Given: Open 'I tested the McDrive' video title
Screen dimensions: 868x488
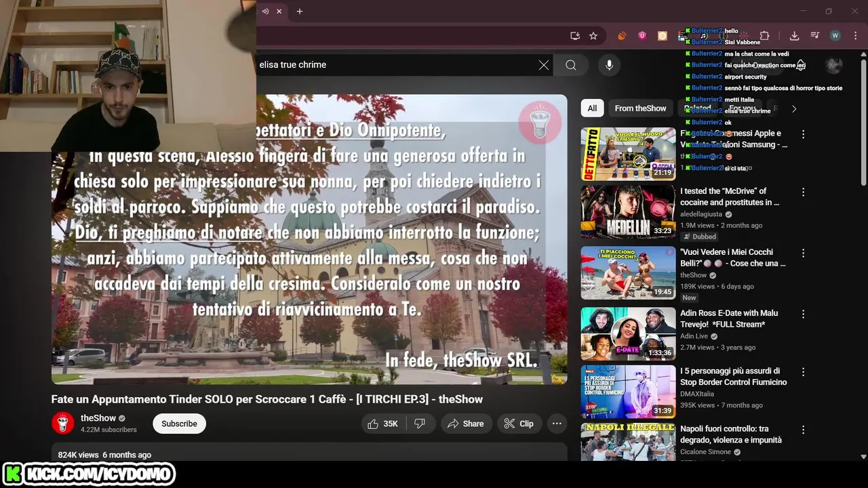Looking at the screenshot, I should 730,197.
